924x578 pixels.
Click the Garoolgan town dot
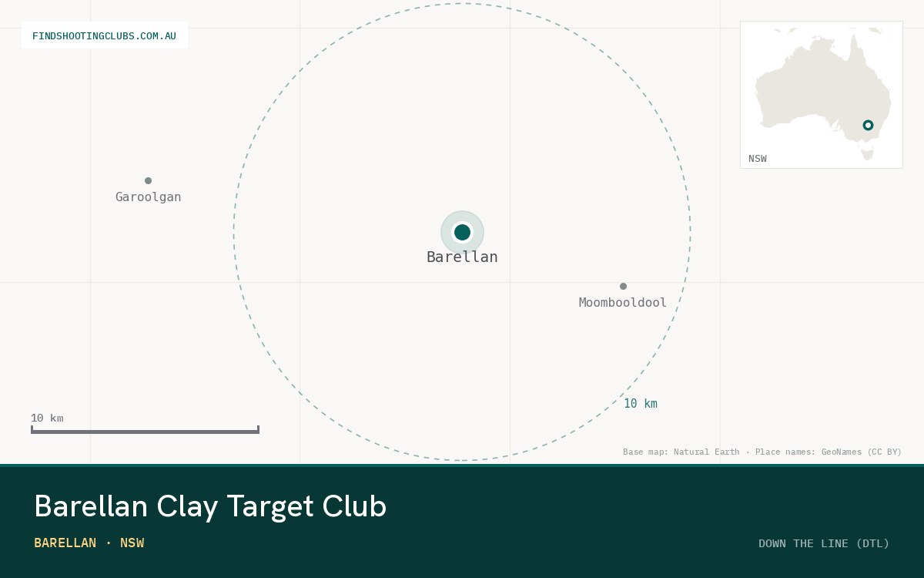pyautogui.click(x=148, y=180)
